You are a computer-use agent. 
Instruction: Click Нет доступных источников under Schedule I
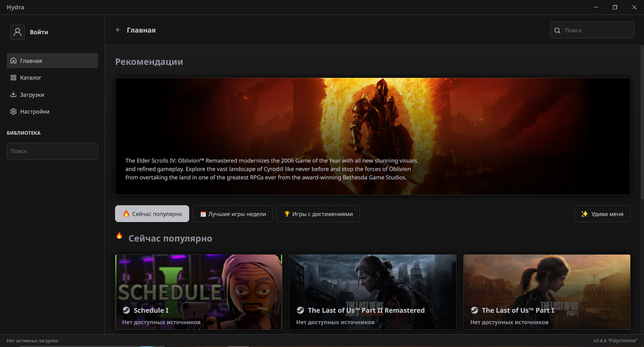coord(162,322)
